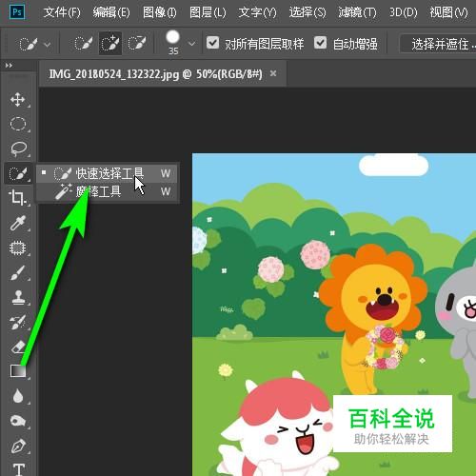Viewport: 476px width, 476px height.
Task: Open the 文件(F) menu
Action: (x=62, y=12)
